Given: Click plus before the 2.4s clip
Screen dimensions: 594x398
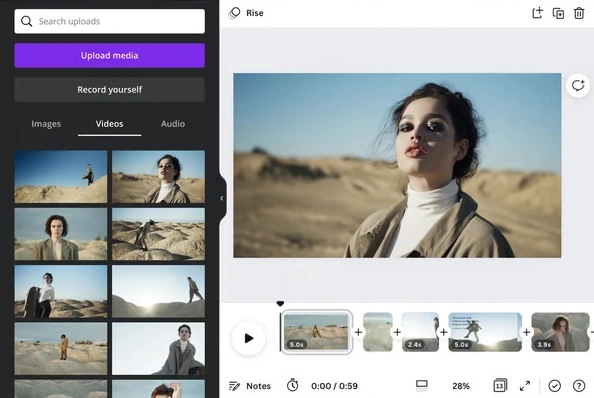Looking at the screenshot, I should (x=397, y=332).
